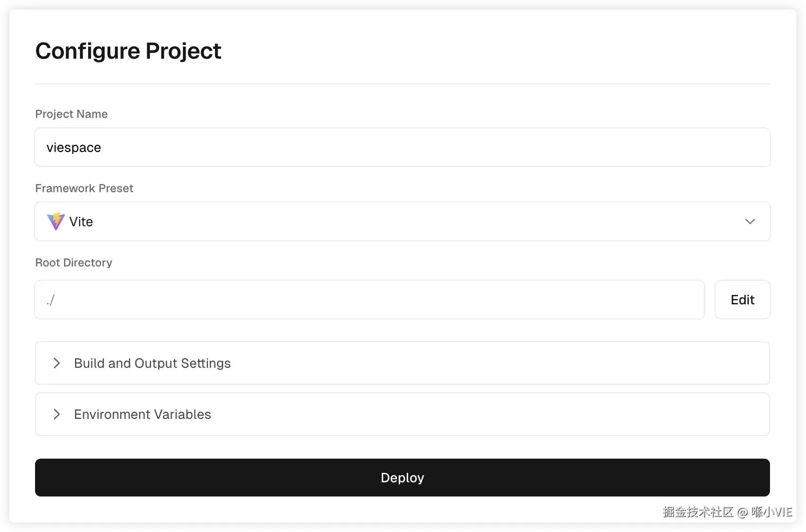Click the "Root Directory" label
This screenshot has width=806, height=532.
click(x=73, y=263)
